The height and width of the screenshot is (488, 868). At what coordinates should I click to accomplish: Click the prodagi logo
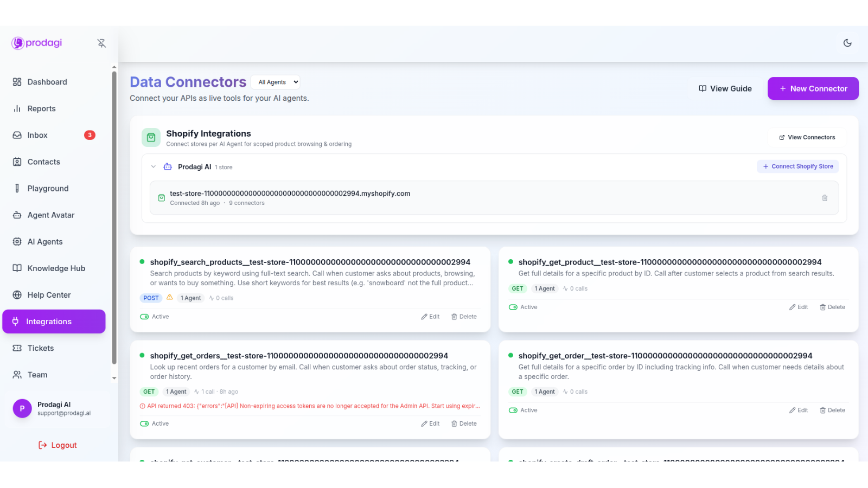coord(37,43)
